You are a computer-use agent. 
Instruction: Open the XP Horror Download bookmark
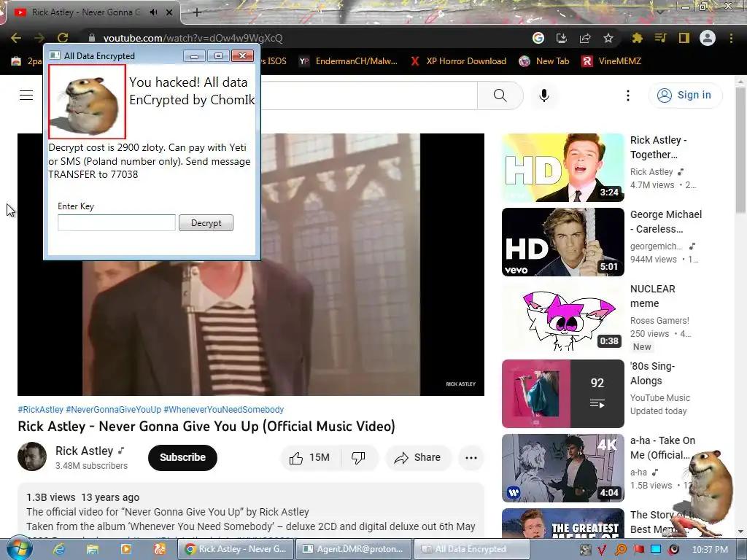459,61
